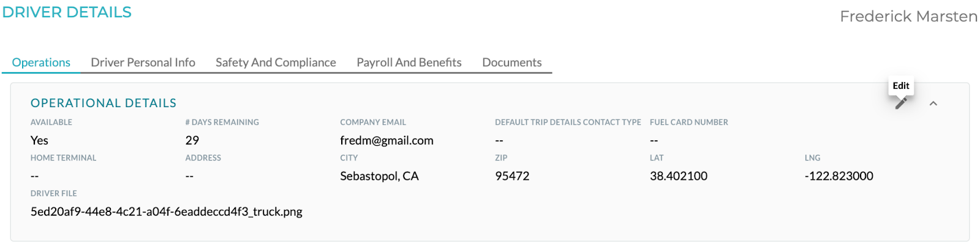The height and width of the screenshot is (245, 980).
Task: Open the Safety And Compliance tab
Action: 276,62
